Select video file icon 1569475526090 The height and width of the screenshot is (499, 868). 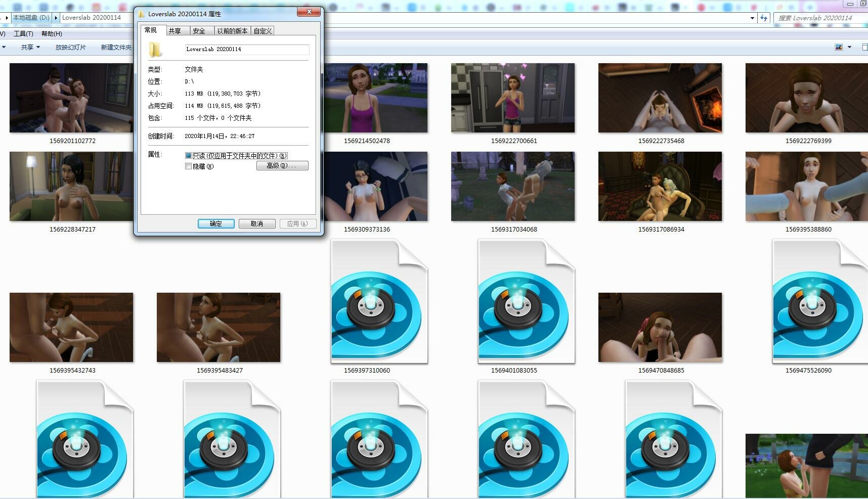coord(820,301)
